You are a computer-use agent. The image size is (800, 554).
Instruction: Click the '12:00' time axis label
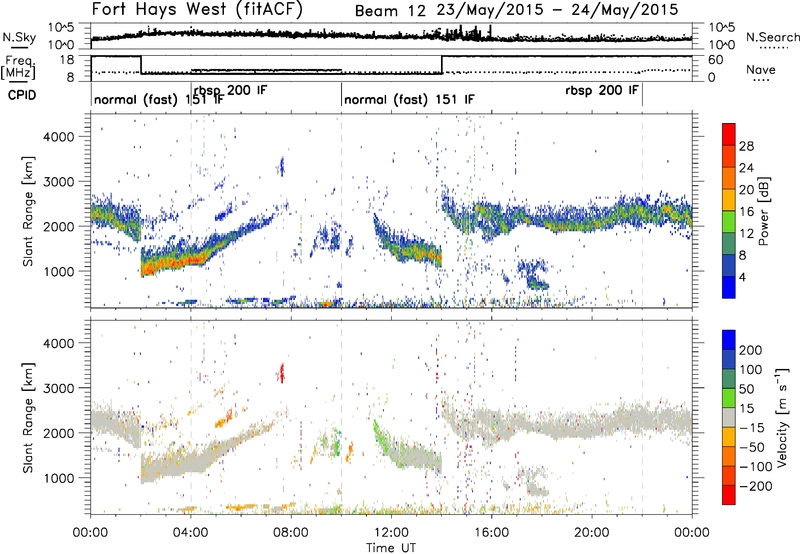391,533
